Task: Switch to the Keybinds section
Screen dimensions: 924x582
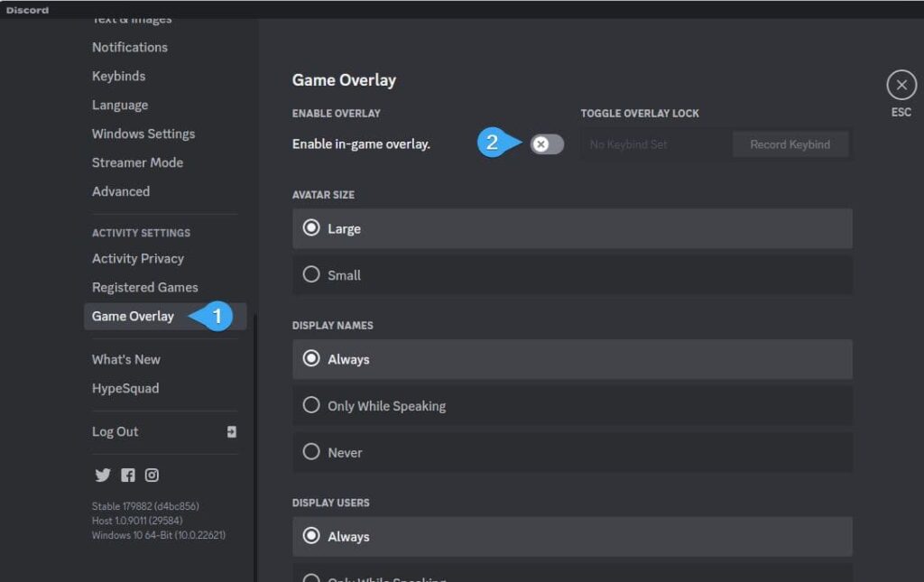Action: (x=118, y=76)
